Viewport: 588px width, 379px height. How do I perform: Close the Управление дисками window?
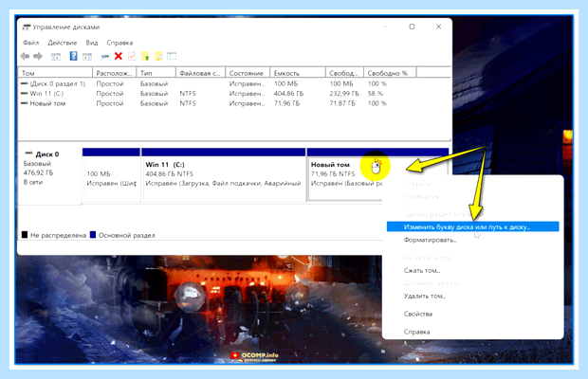[x=438, y=27]
